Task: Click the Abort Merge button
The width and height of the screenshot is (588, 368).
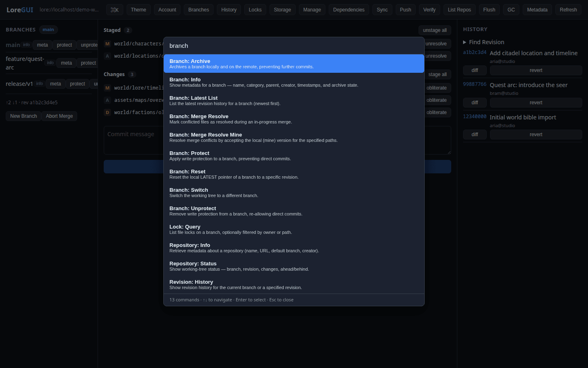Action: [x=59, y=116]
